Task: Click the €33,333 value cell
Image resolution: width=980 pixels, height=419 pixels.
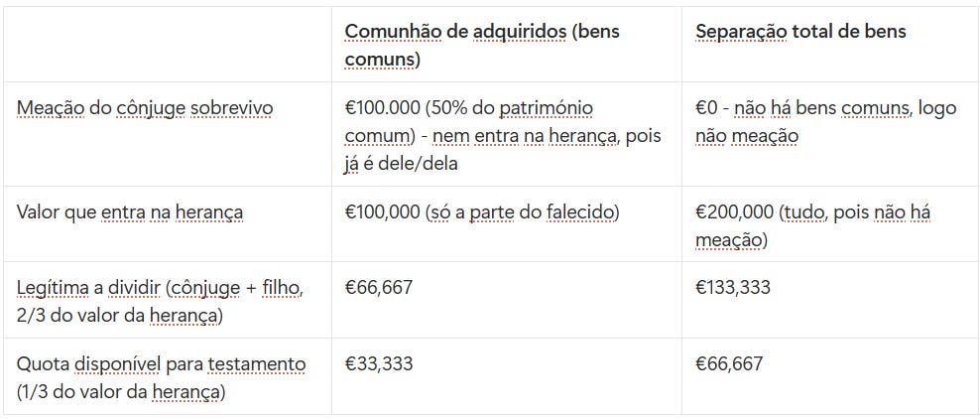Action: click(379, 364)
